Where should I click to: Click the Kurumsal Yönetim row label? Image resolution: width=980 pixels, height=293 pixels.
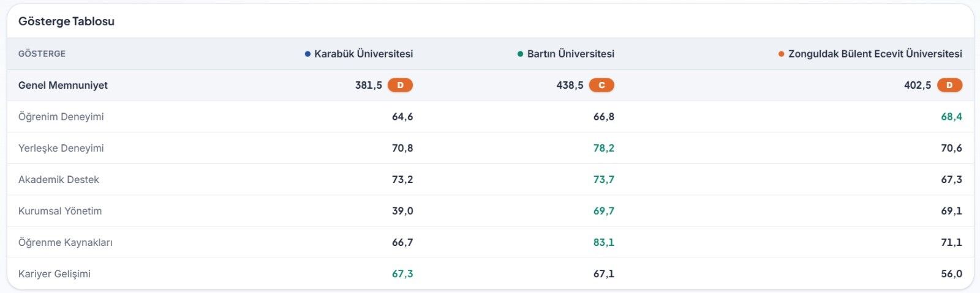[60, 211]
